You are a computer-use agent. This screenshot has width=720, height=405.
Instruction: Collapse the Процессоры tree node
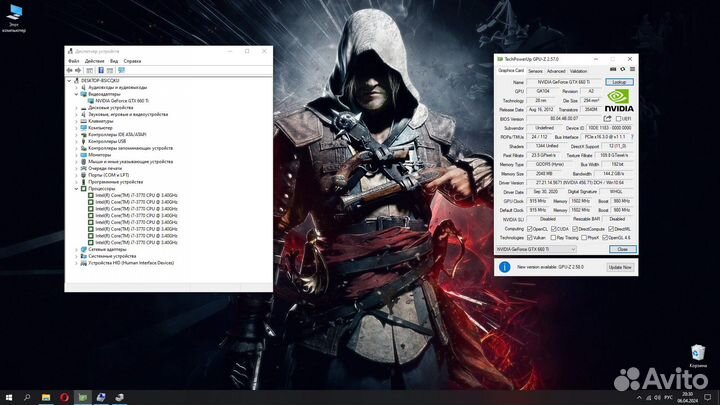point(77,189)
